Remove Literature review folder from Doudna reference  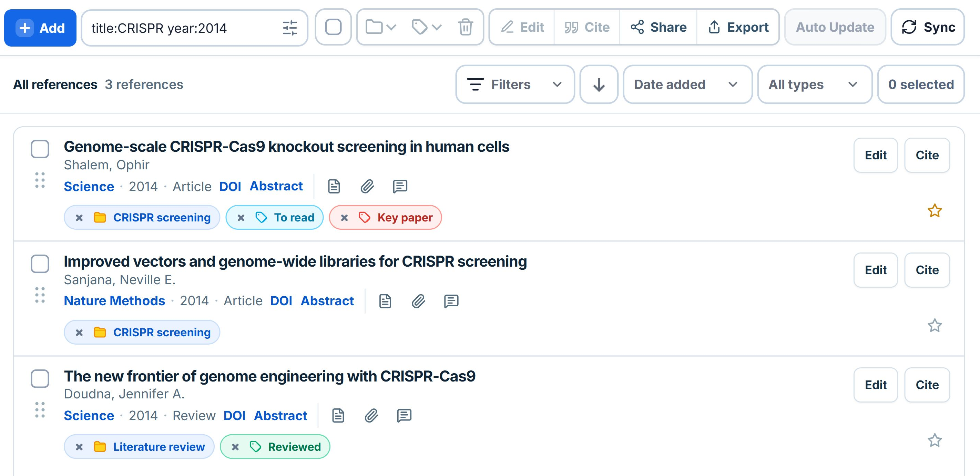tap(79, 447)
